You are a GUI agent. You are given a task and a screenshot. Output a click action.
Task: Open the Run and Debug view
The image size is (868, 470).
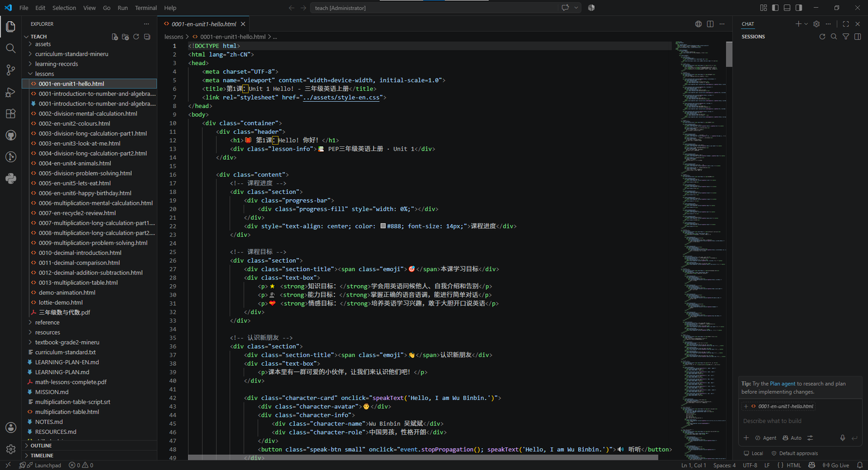pyautogui.click(x=10, y=92)
